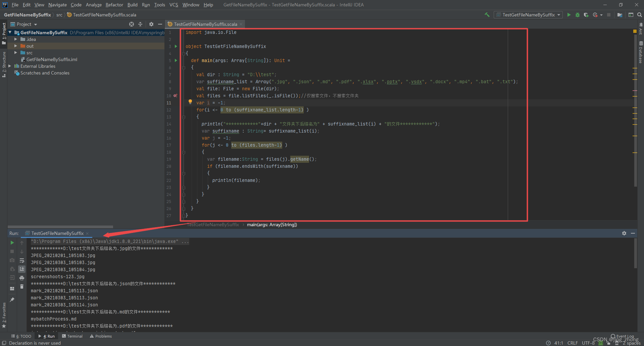Switch to TestGetFileNameBySuffix.scala editor tab
Viewport: 644px width, 346px height.
tap(205, 24)
